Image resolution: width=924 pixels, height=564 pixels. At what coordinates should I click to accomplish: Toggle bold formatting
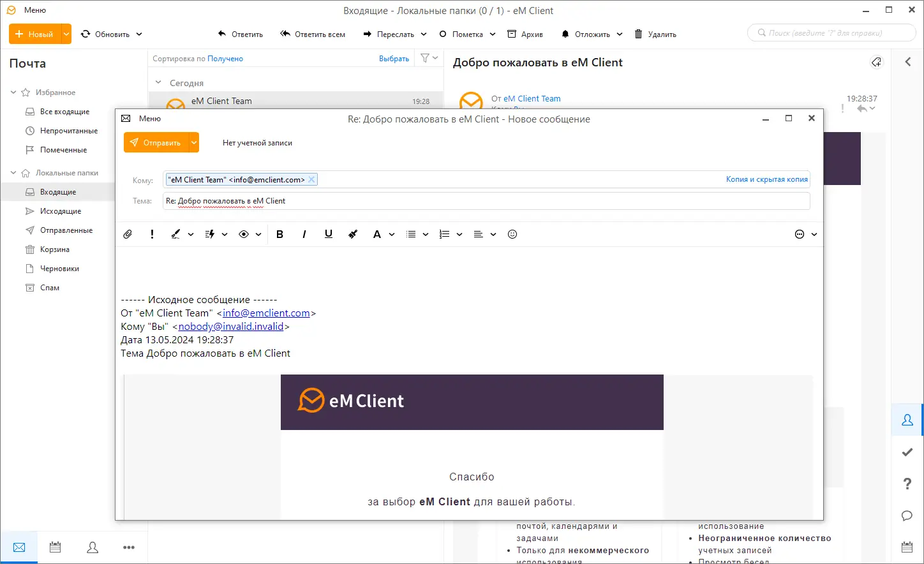pyautogui.click(x=279, y=234)
